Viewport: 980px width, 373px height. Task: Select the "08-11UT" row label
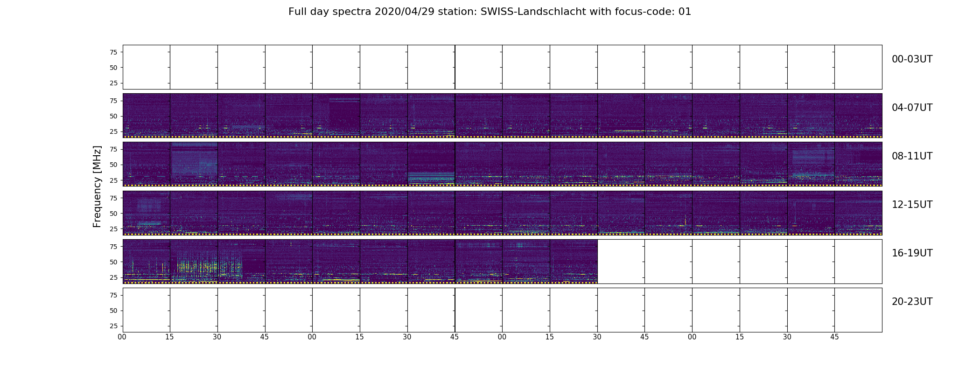[912, 156]
